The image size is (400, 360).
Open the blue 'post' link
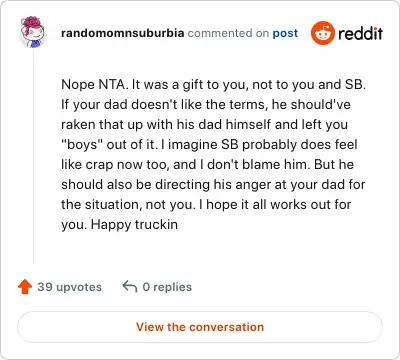click(x=285, y=33)
